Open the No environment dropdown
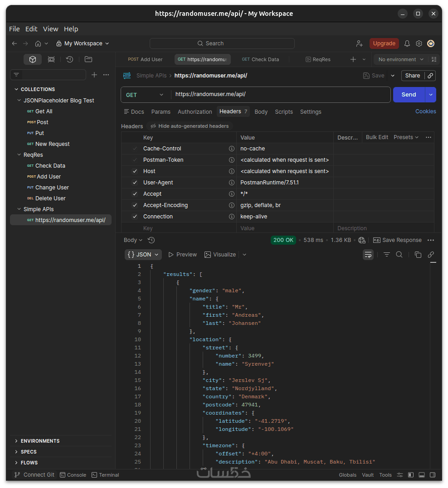Image resolution: width=448 pixels, height=488 pixels. click(401, 59)
